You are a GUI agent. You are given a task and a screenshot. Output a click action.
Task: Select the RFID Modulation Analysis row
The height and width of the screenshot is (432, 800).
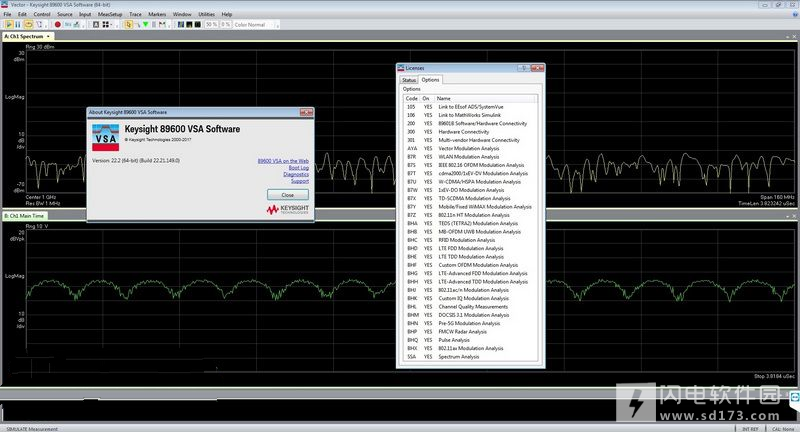pyautogui.click(x=469, y=240)
